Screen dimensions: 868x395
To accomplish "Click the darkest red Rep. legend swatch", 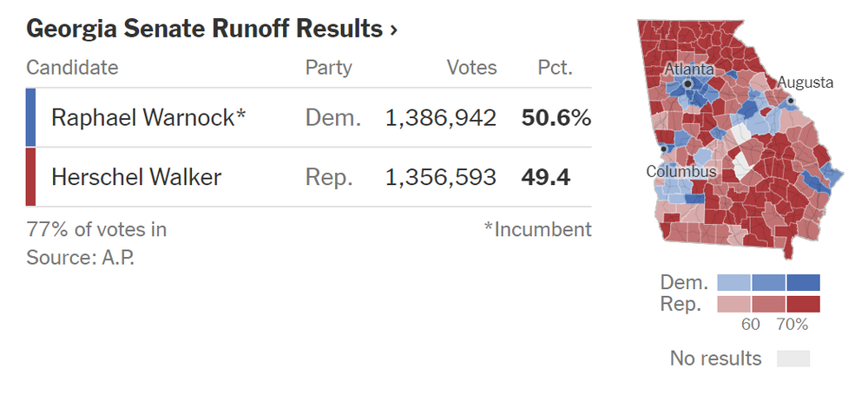I will coord(803,304).
